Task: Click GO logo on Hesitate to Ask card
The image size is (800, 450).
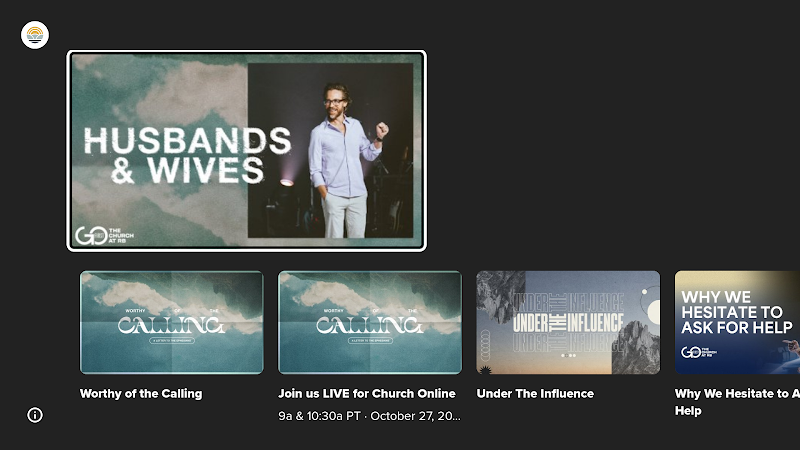Action: click(x=698, y=352)
